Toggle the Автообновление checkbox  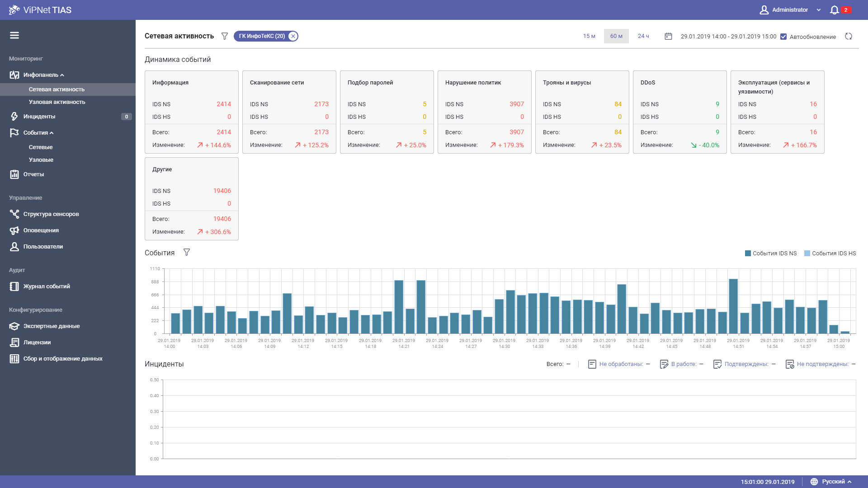click(783, 37)
